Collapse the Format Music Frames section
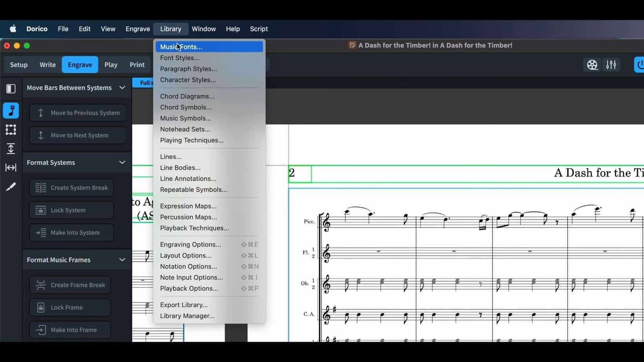The width and height of the screenshot is (644, 362). click(x=122, y=259)
